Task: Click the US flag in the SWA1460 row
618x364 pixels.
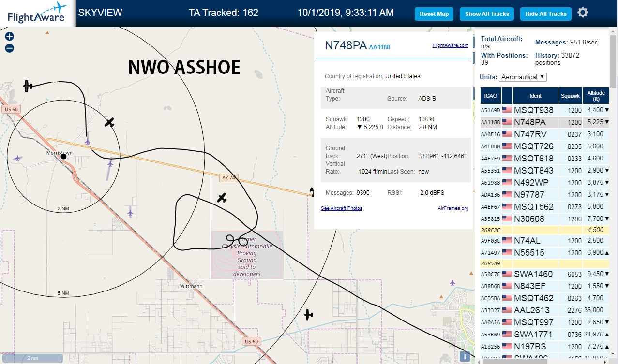Action: [x=507, y=274]
